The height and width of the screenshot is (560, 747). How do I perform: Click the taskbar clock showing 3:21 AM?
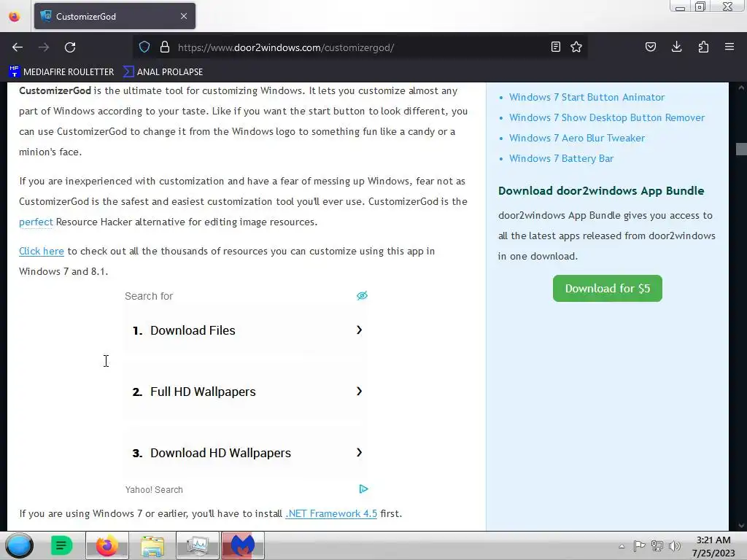(x=713, y=546)
